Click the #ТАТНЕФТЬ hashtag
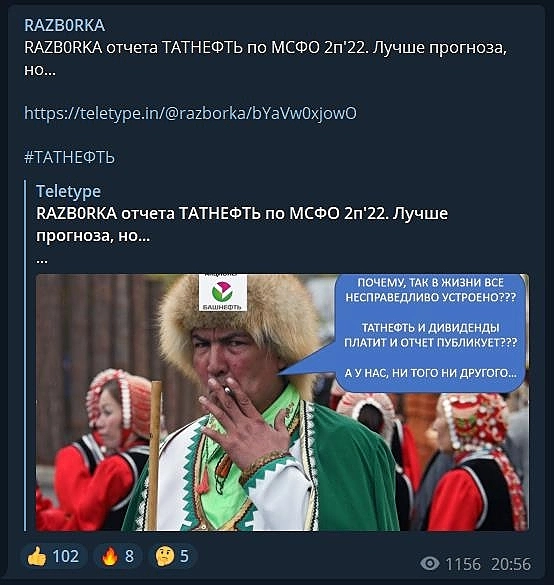 [x=69, y=157]
